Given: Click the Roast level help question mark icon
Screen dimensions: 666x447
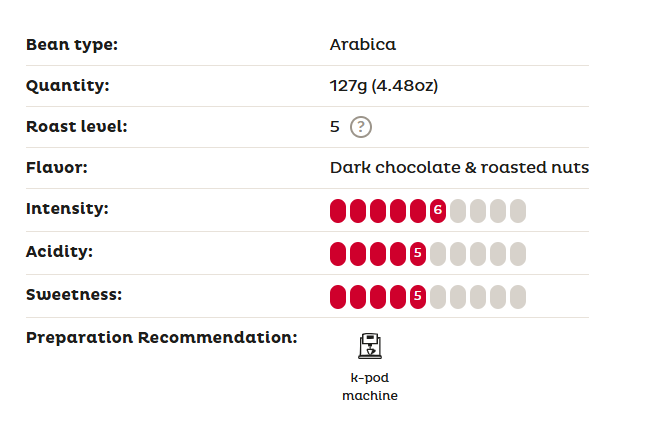Looking at the screenshot, I should [x=361, y=127].
